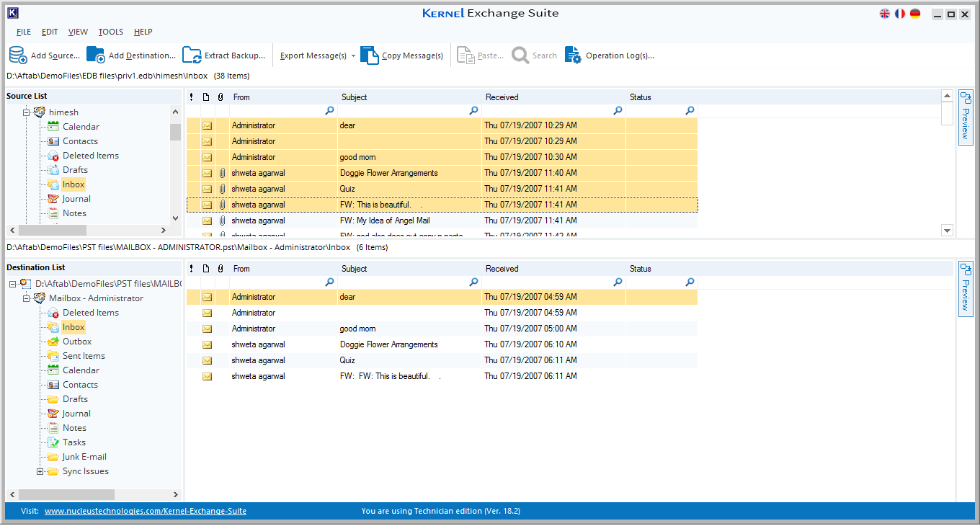Click the source From column filter field
The image size is (980, 526).
[283, 111]
